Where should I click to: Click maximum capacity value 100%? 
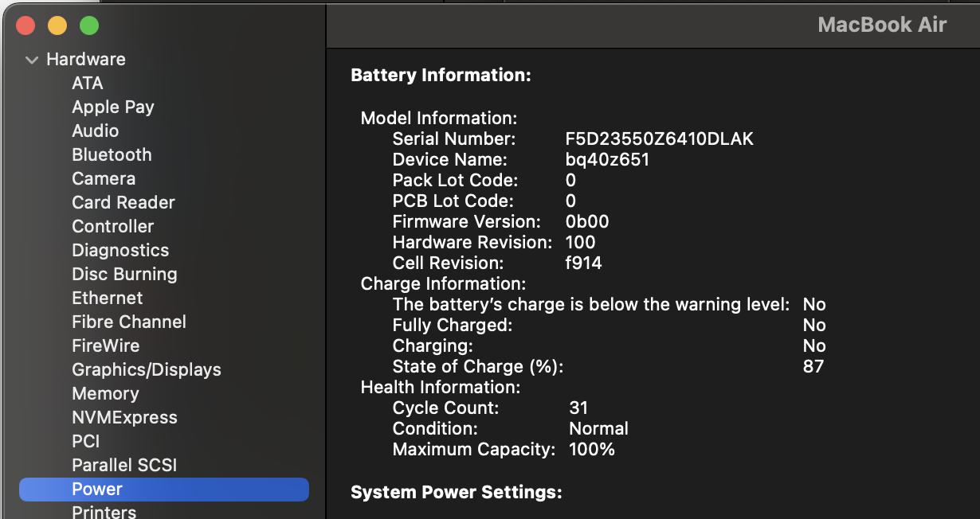point(592,449)
